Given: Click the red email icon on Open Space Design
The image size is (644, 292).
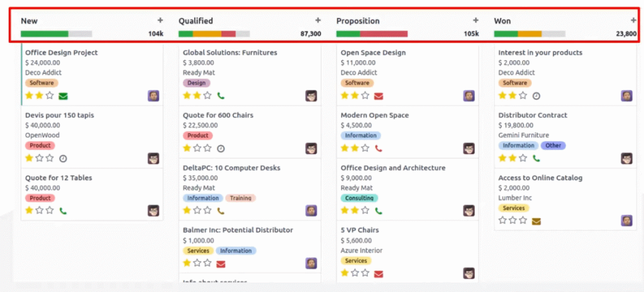Looking at the screenshot, I should [379, 96].
